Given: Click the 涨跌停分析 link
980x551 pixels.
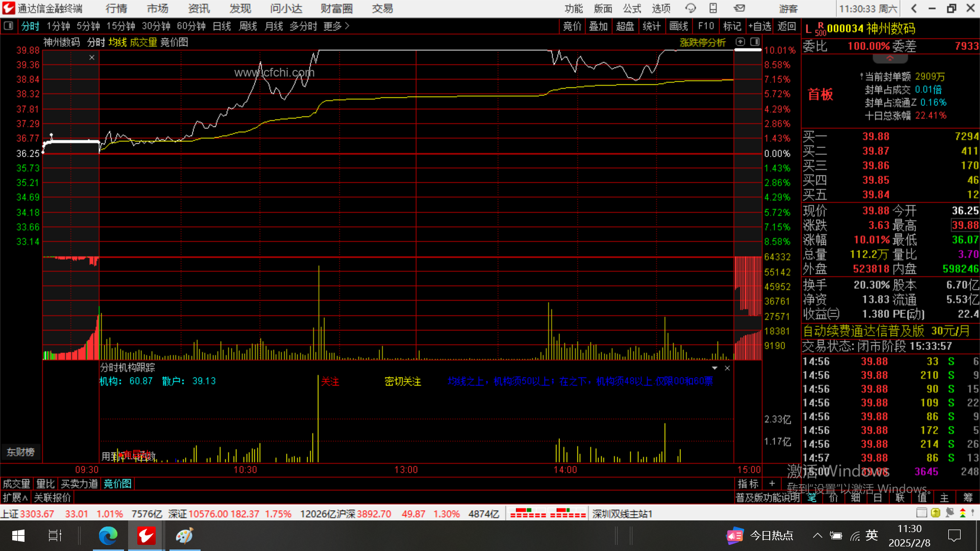Looking at the screenshot, I should tap(702, 42).
